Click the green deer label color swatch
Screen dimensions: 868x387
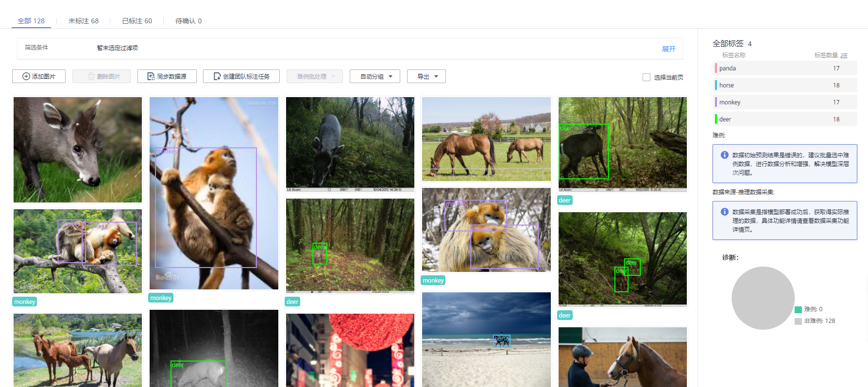(x=715, y=119)
